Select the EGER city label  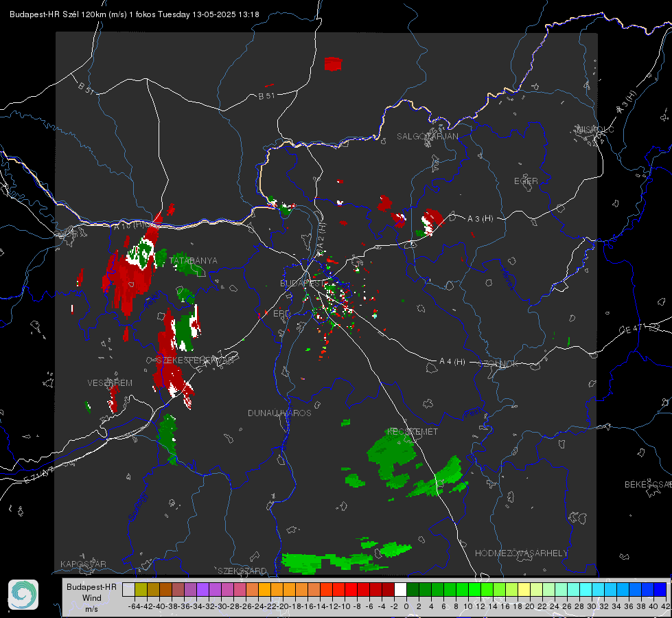click(526, 181)
